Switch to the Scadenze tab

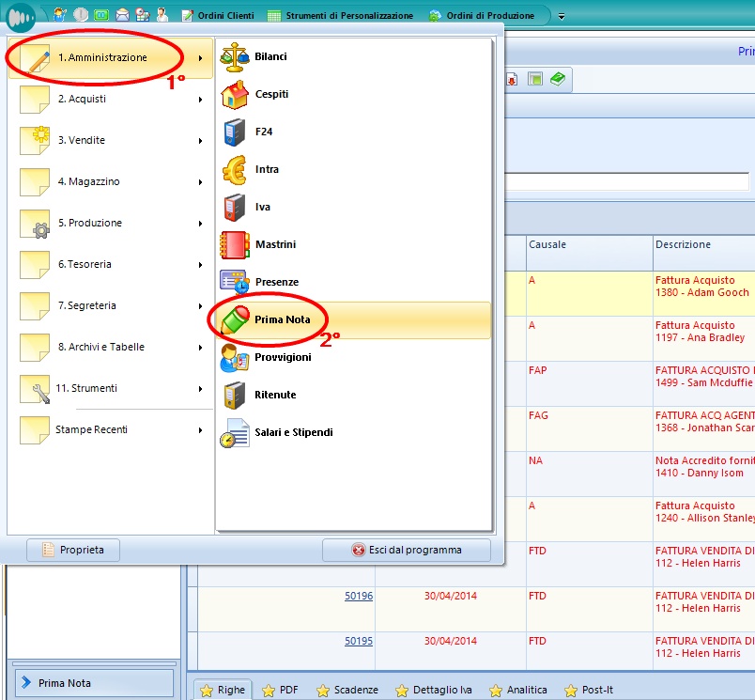click(x=347, y=690)
